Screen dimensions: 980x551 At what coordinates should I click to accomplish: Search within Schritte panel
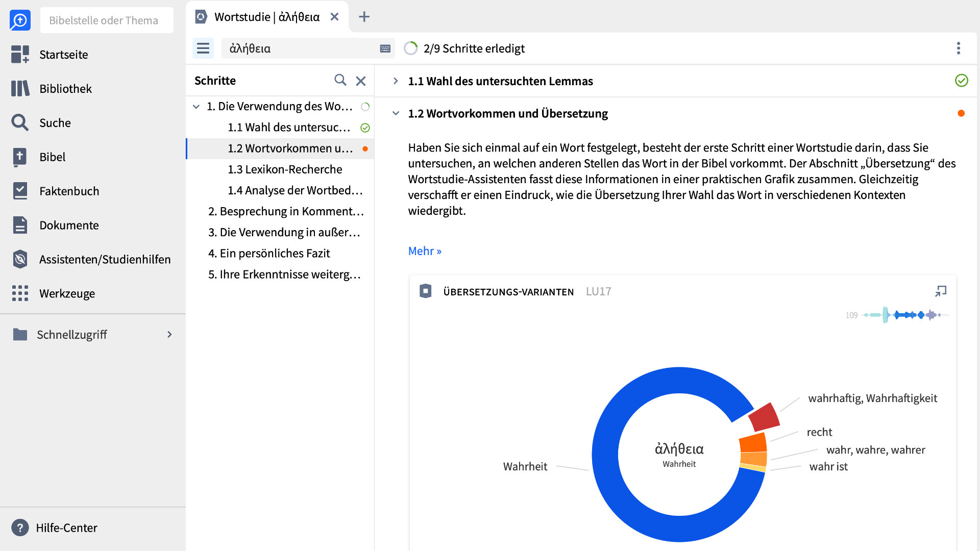tap(340, 80)
